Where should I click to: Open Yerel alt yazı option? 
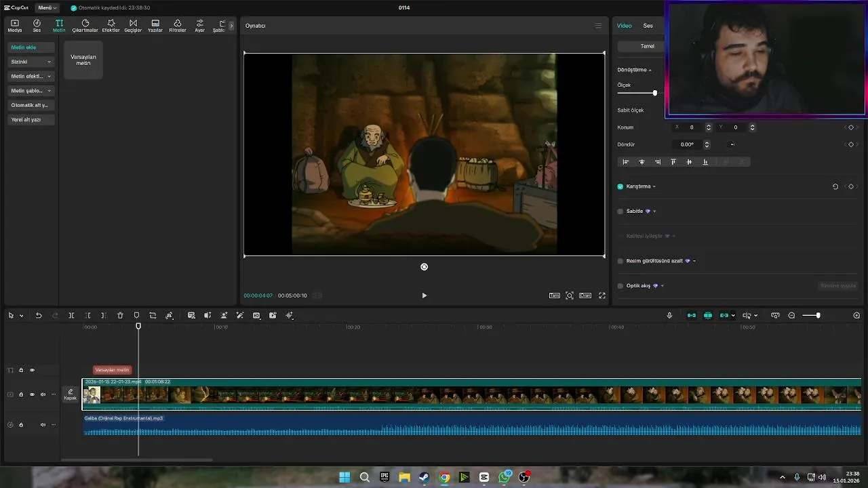click(31, 119)
